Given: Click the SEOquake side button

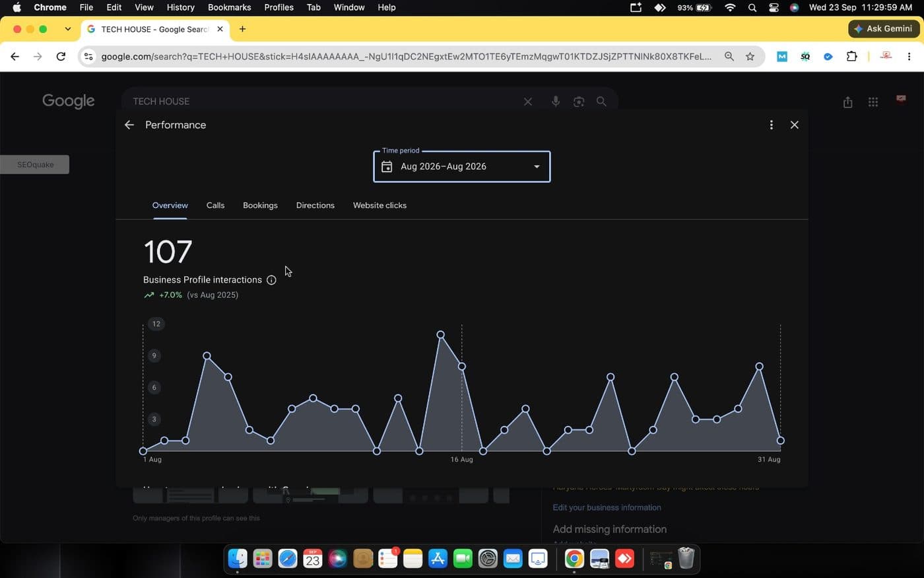Looking at the screenshot, I should point(35,164).
